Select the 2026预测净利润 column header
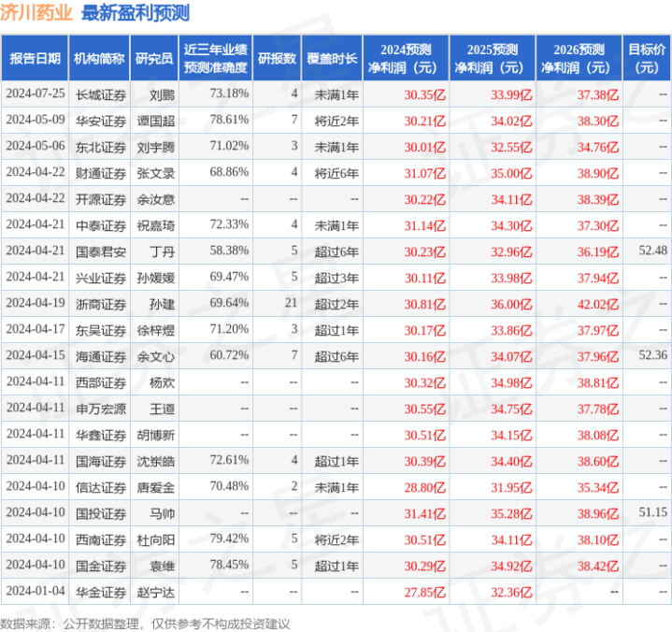Screen dimensions: 672x632 tap(579, 58)
